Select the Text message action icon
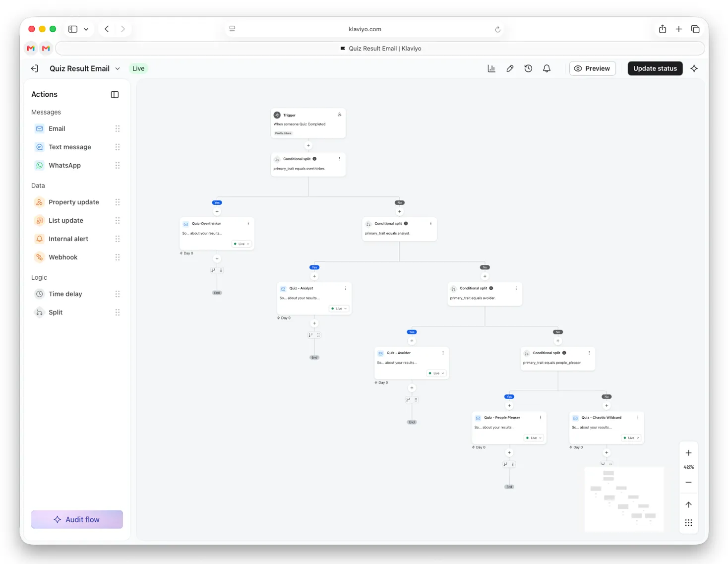 click(39, 147)
